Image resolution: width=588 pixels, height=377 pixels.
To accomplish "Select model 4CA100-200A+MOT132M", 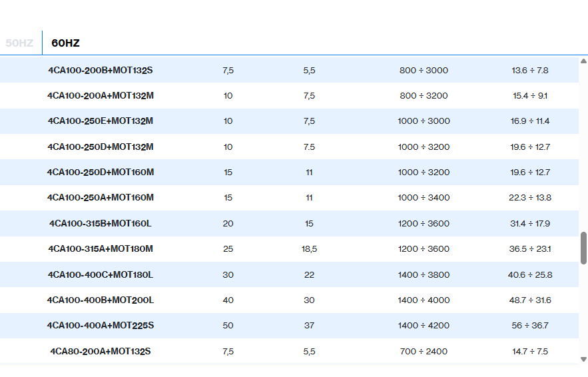I will pos(101,96).
